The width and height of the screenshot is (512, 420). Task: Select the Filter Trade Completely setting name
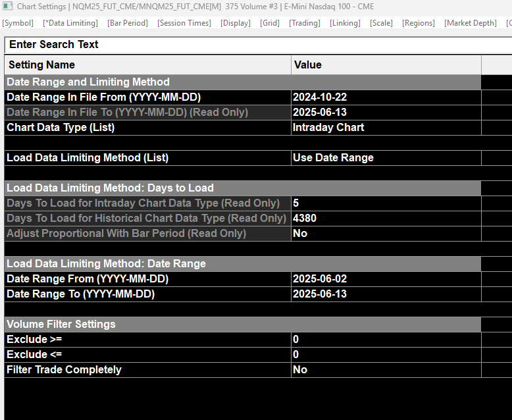[x=148, y=370]
